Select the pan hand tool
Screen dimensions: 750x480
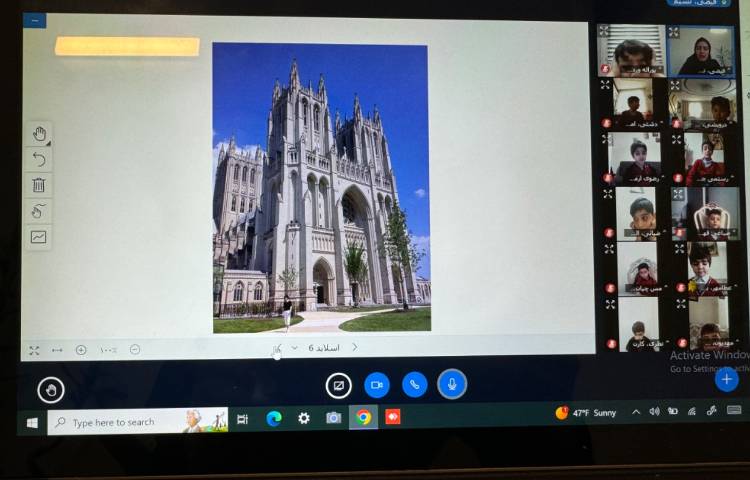tap(39, 134)
